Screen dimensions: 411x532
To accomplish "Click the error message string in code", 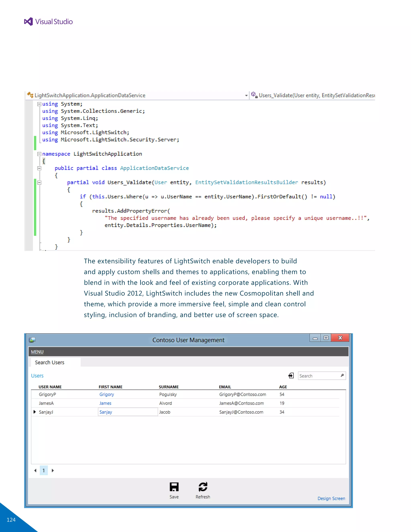I will [x=236, y=218].
